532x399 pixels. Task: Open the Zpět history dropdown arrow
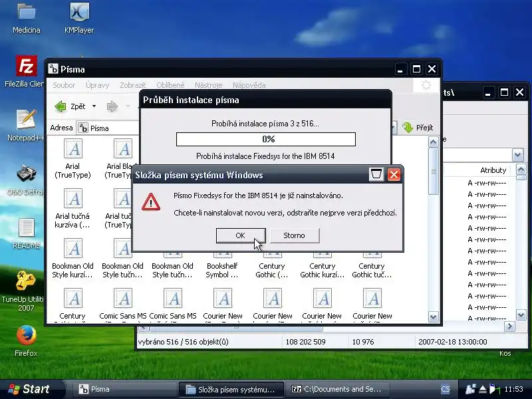point(94,106)
